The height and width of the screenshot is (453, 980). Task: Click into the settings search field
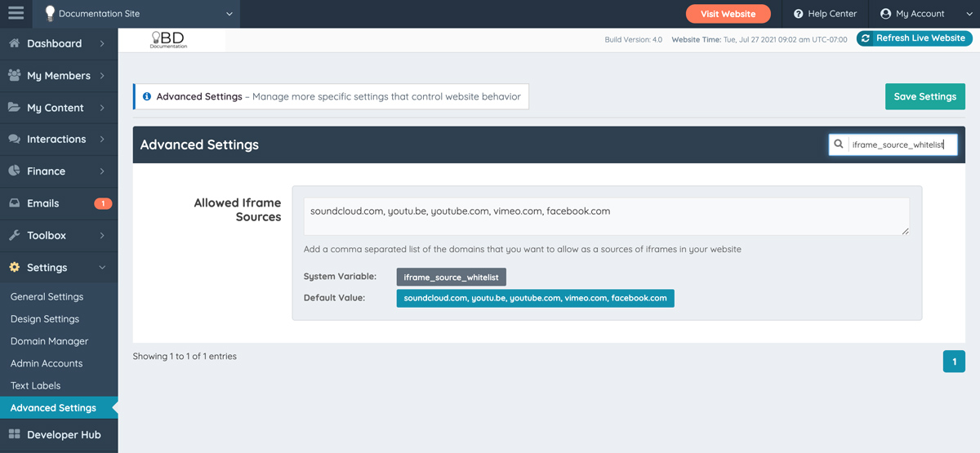(x=902, y=144)
